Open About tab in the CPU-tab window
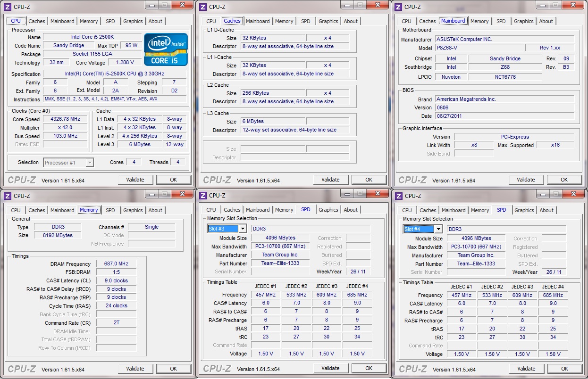The width and height of the screenshot is (588, 379). [155, 21]
